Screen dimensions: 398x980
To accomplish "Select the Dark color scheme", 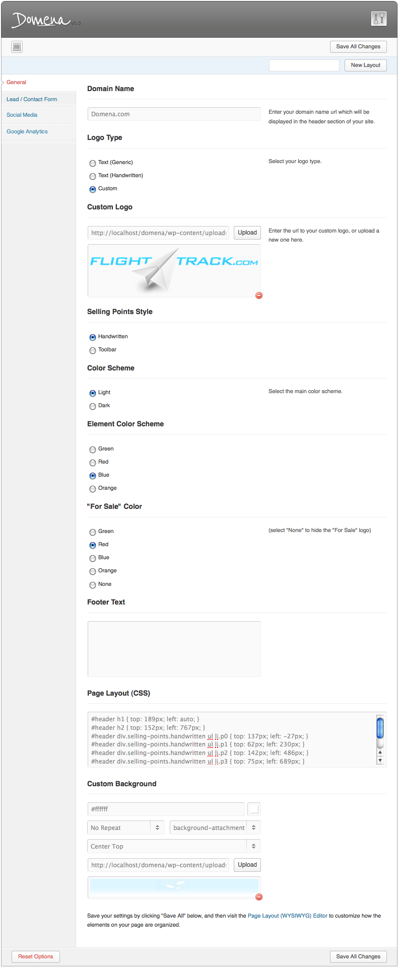I will click(93, 406).
